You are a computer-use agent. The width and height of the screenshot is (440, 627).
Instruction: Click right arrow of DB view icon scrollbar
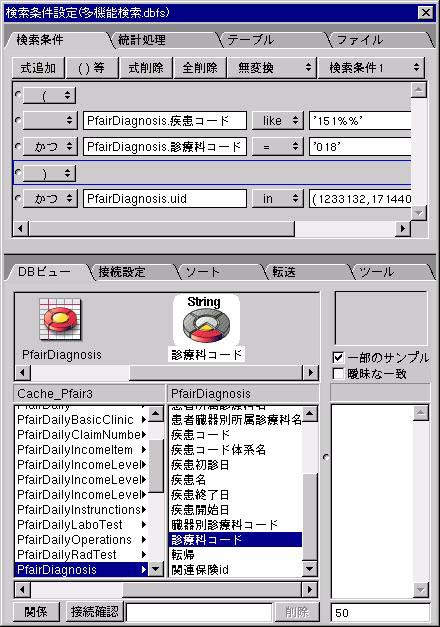(x=310, y=373)
